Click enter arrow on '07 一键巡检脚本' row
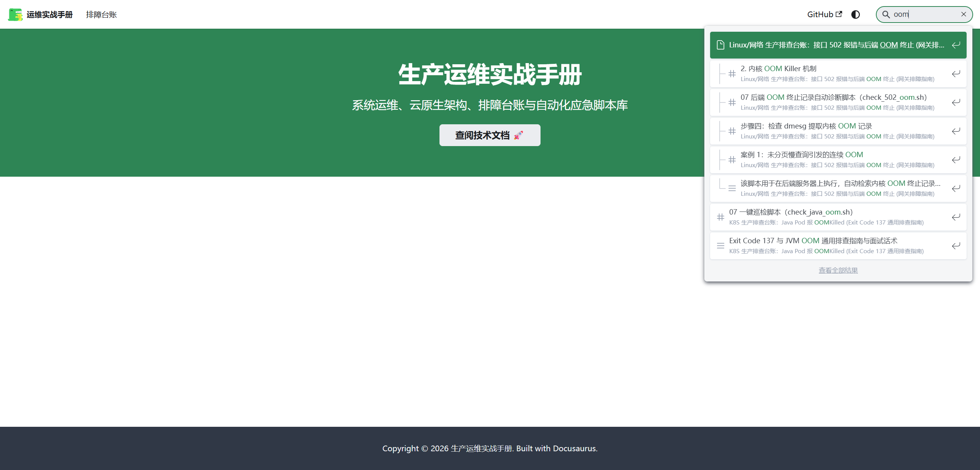980x470 pixels. [956, 217]
